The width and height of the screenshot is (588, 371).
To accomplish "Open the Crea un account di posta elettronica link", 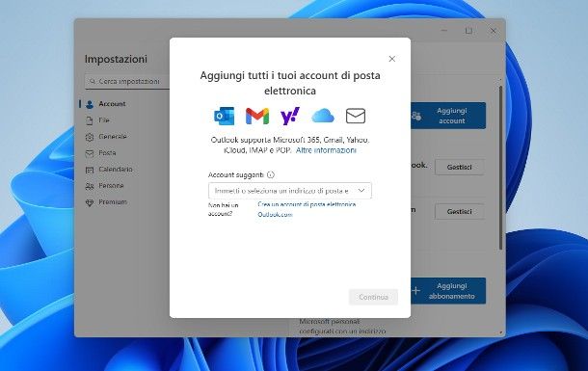I will click(307, 209).
